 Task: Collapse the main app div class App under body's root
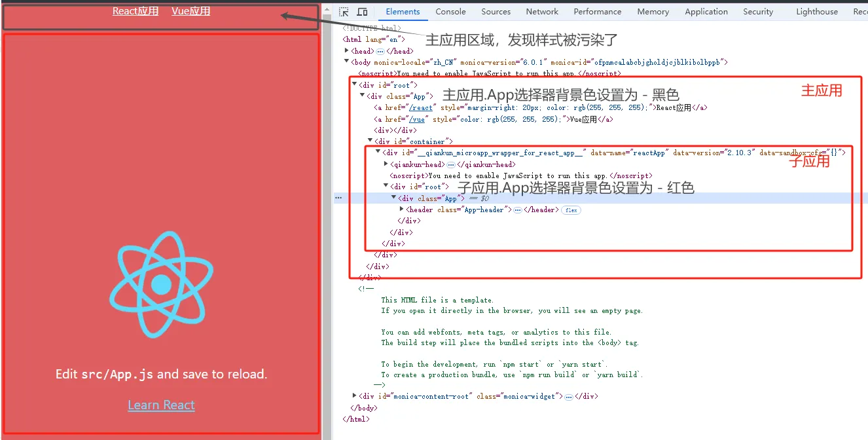pos(363,96)
